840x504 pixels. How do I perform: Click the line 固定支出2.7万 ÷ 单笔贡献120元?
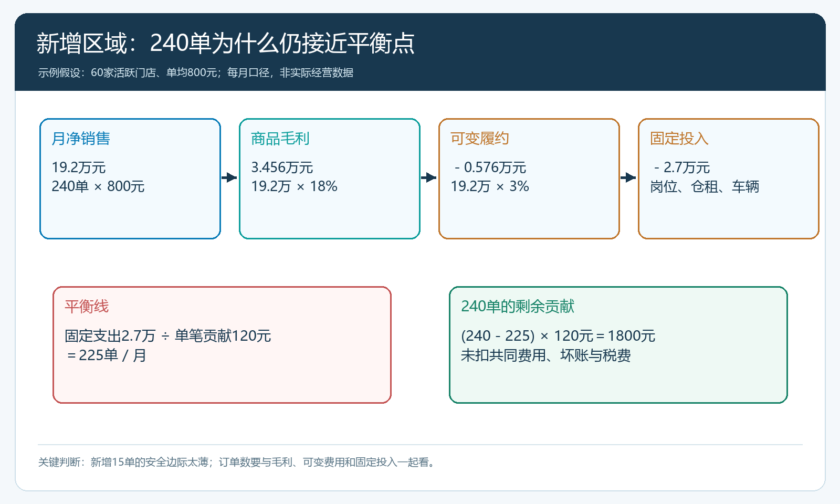pyautogui.click(x=168, y=335)
